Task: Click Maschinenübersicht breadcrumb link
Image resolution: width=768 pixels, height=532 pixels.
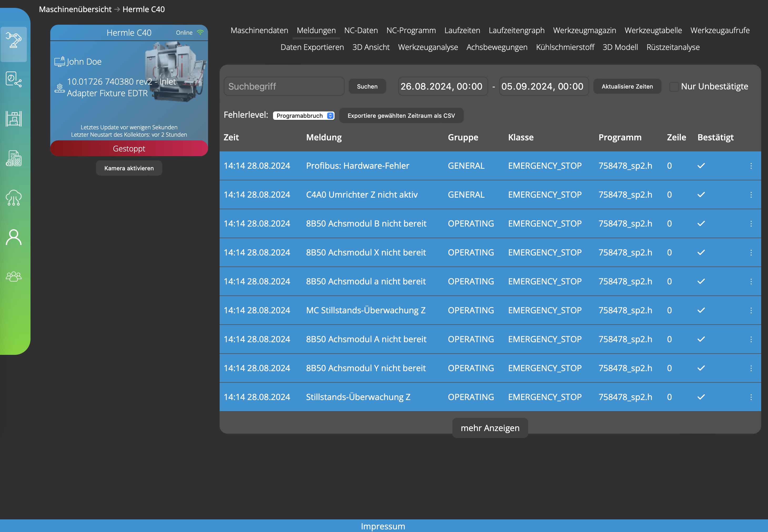Action: point(75,9)
